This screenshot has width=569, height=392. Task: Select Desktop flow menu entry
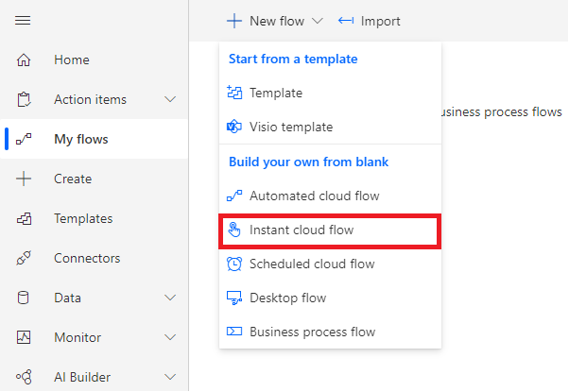tap(330, 298)
